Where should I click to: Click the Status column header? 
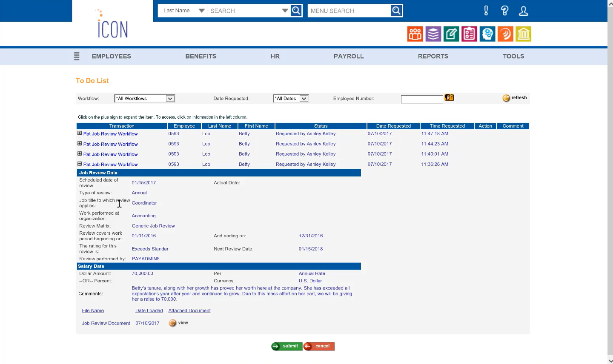(x=321, y=126)
